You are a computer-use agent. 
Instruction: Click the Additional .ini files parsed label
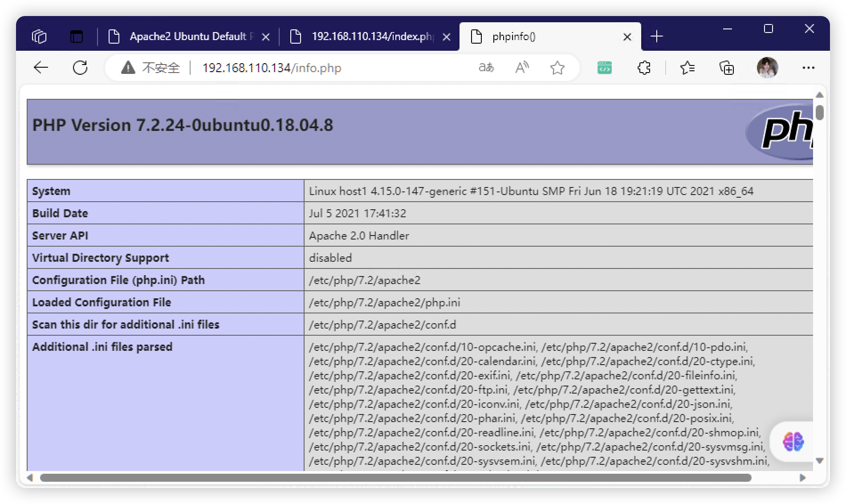pos(102,347)
